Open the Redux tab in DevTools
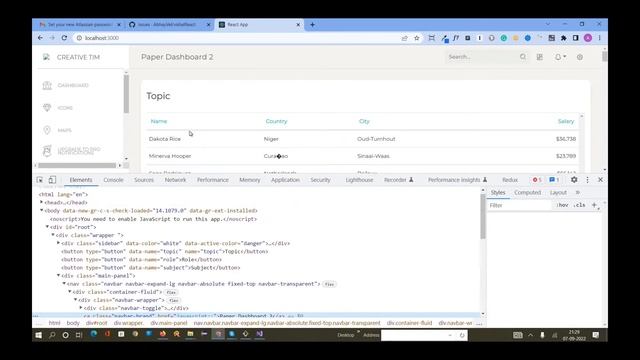 (510, 180)
